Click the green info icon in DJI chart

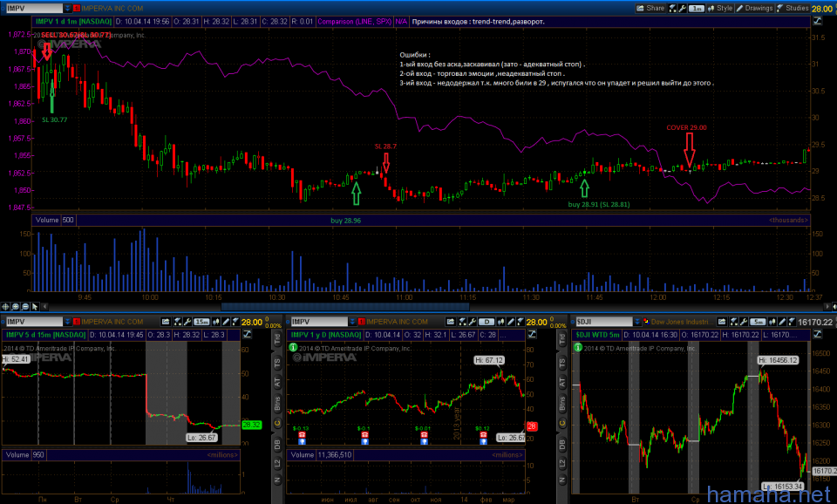tap(576, 347)
